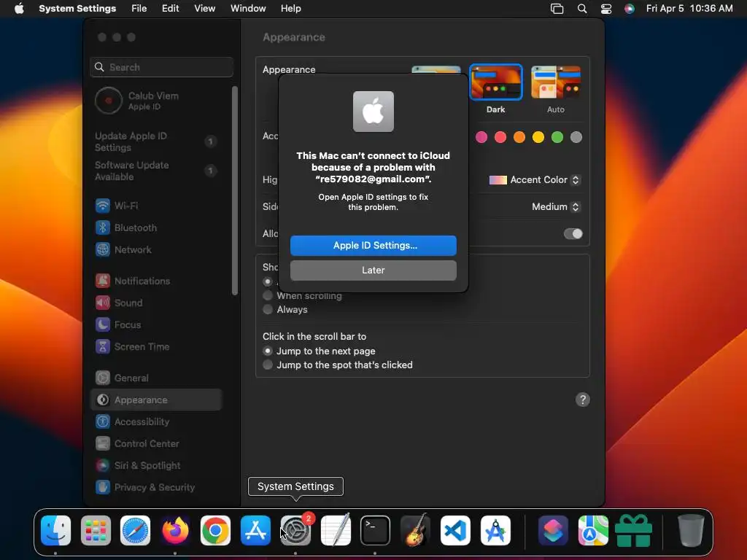This screenshot has width=747, height=560.
Task: Choose the yellow accent color
Action: point(538,137)
